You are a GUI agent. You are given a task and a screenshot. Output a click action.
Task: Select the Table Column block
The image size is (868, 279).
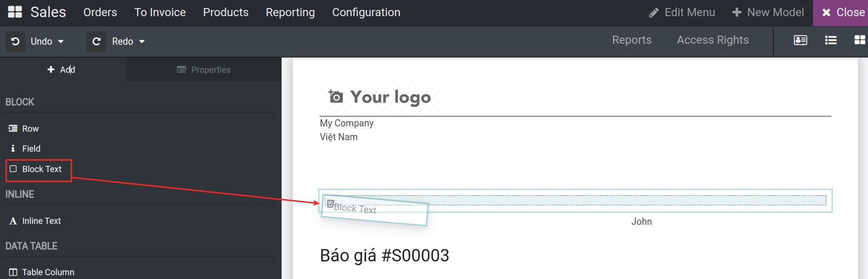pos(42,272)
